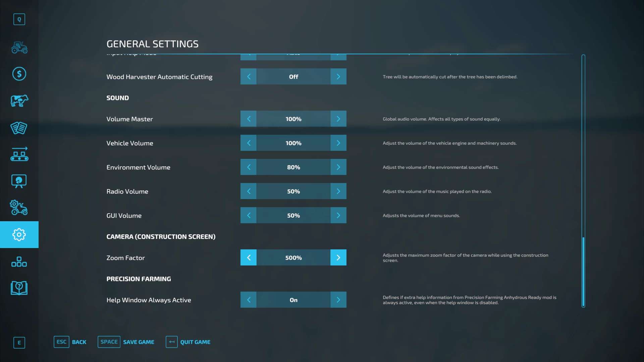Screen dimensions: 644x362
Task: Increase Environment Volume with right arrow
Action: [338, 167]
